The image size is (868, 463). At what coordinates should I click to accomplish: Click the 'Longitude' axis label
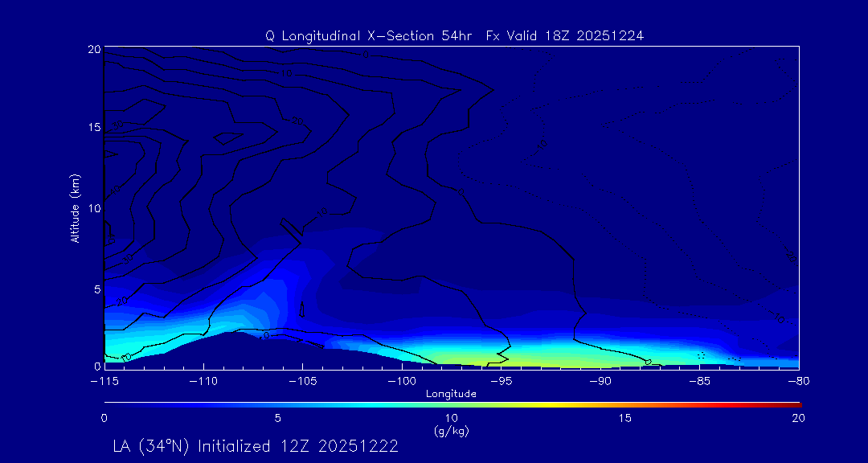[451, 394]
